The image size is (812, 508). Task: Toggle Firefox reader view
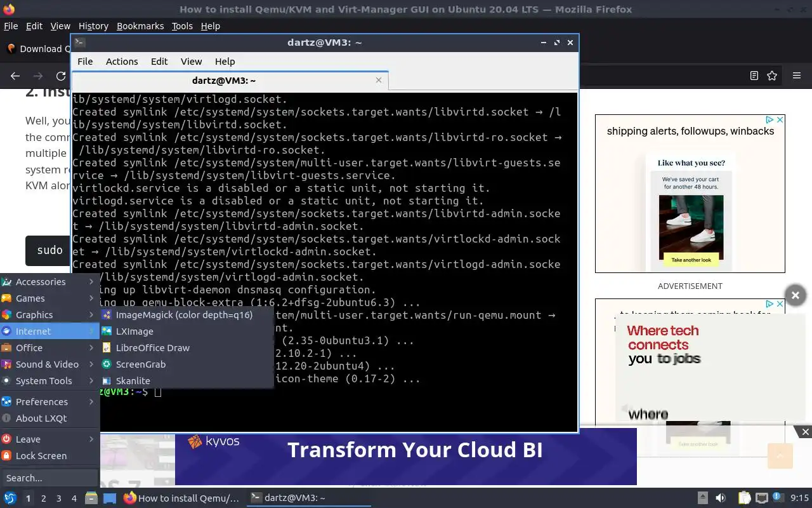point(754,76)
